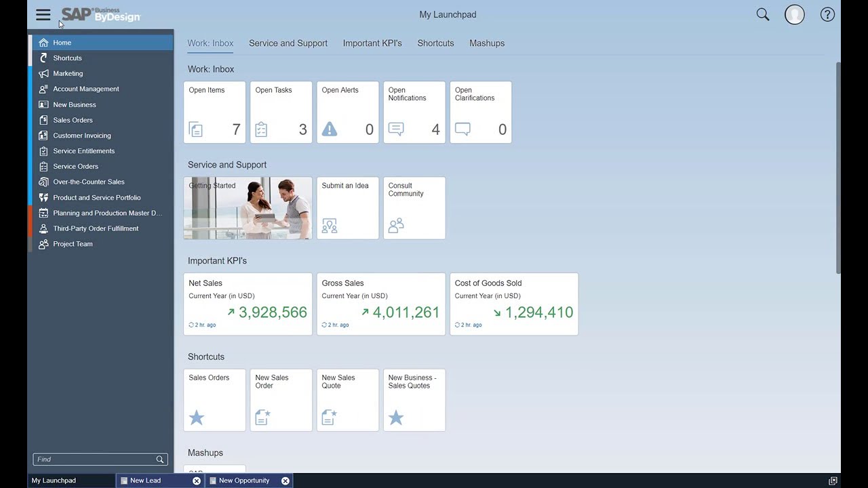The width and height of the screenshot is (868, 488).
Task: Click the Service Entitlements sidebar icon
Action: pyautogui.click(x=43, y=151)
